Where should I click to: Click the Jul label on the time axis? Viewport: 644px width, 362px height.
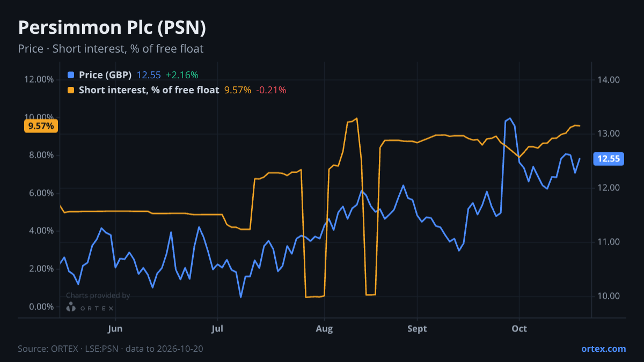click(x=218, y=329)
